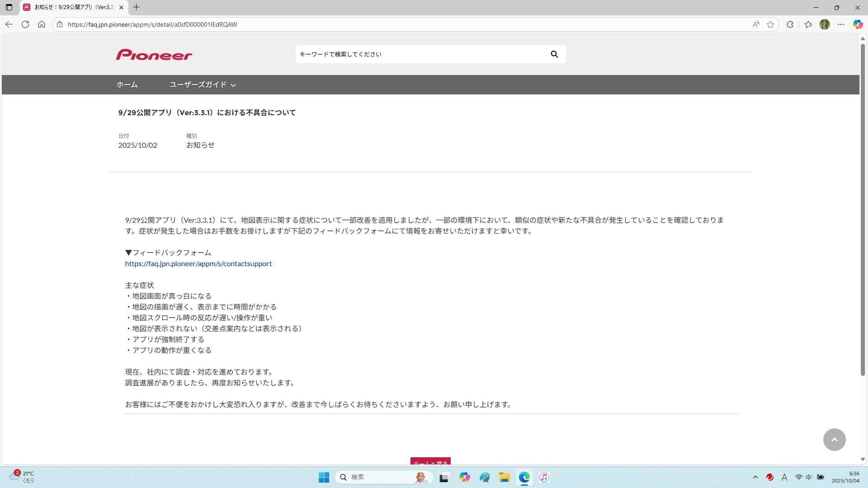Open browser settings and more menu
868x488 pixels.
tap(841, 24)
